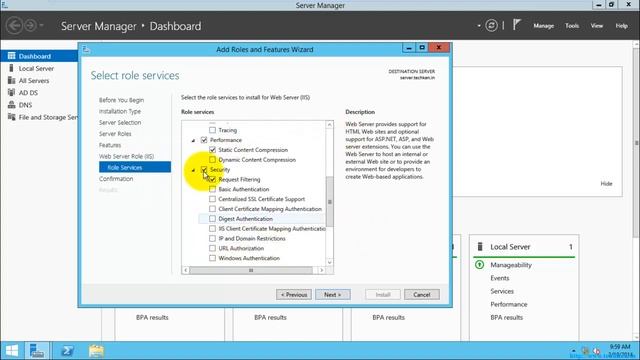Open the View menu
This screenshot has width=640, height=360.
[x=596, y=26]
